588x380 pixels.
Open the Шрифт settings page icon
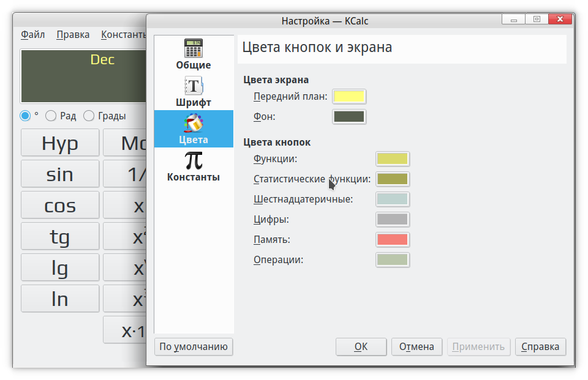click(194, 92)
